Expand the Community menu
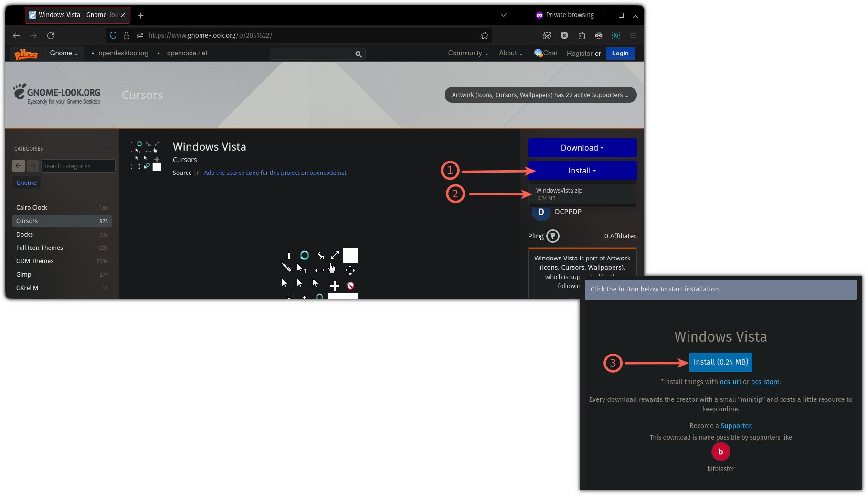Image resolution: width=868 pixels, height=496 pixels. coord(467,53)
